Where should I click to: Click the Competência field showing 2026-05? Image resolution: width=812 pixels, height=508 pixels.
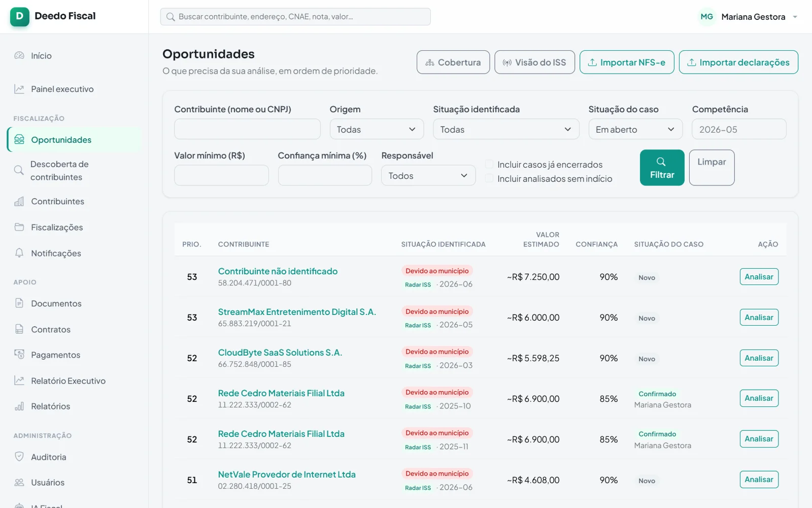739,129
